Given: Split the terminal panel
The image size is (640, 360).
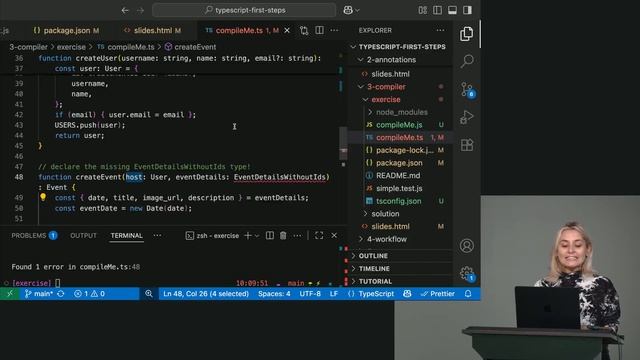Looking at the screenshot, I should click(x=270, y=236).
